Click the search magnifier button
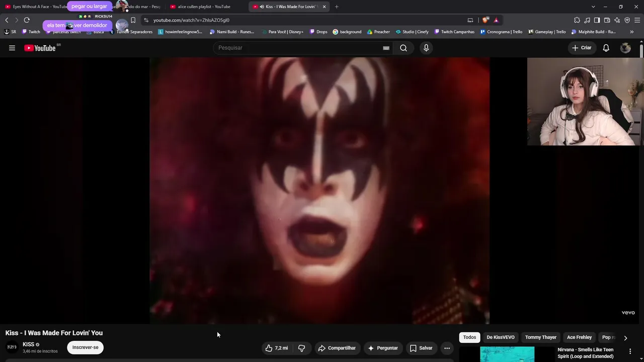Image resolution: width=644 pixels, height=362 pixels. 404,48
